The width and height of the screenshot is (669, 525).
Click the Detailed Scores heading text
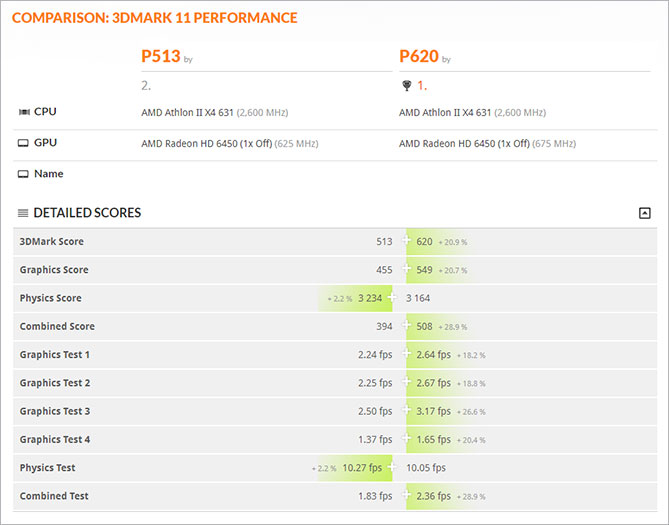(87, 213)
